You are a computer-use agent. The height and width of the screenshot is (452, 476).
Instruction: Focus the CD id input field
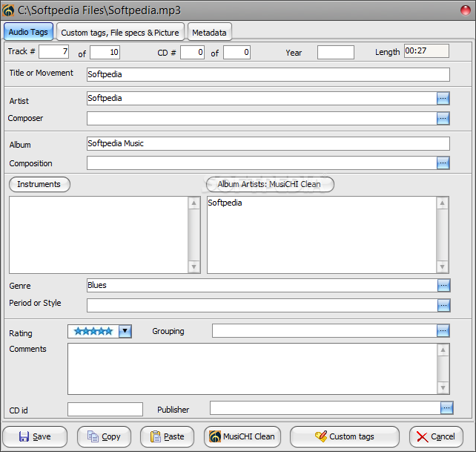tap(105, 409)
